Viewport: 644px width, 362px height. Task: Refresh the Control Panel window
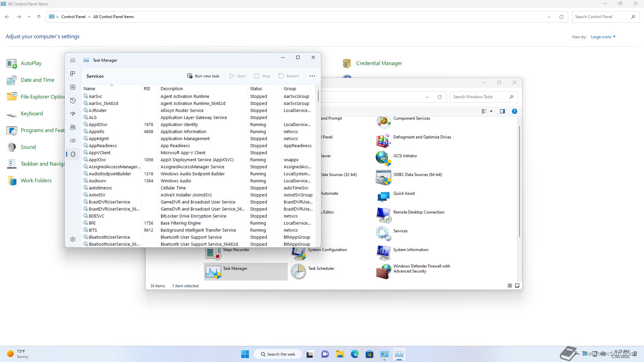tap(561, 17)
